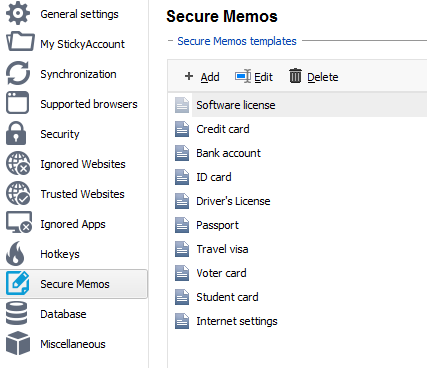
Task: Select the Hotkeys flame icon
Action: 15,253
